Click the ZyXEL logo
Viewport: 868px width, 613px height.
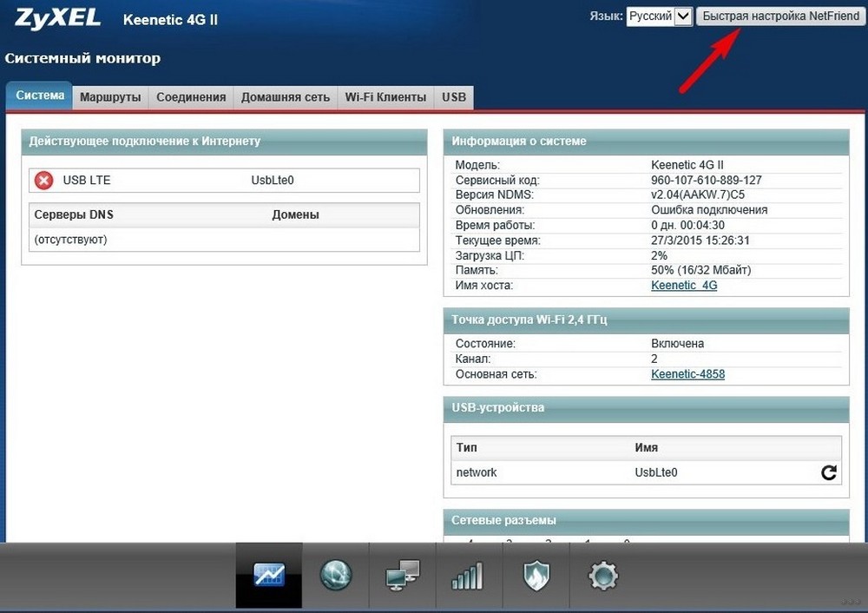[57, 19]
